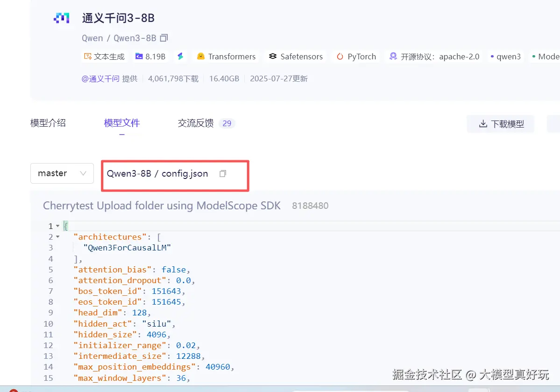The image size is (560, 392).
Task: Click the "Qwen3ForCausalLM" text
Action: click(x=127, y=248)
